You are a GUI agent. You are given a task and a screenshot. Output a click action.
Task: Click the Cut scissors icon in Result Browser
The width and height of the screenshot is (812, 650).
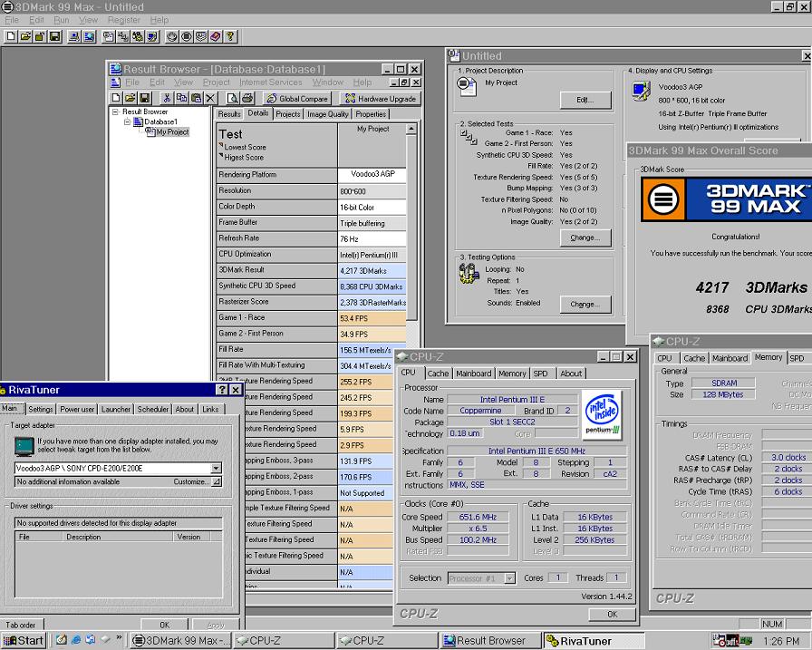tap(167, 98)
